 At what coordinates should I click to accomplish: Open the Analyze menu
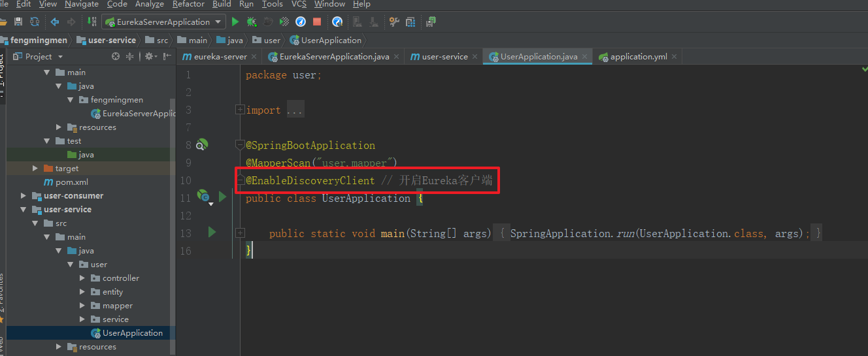(150, 4)
